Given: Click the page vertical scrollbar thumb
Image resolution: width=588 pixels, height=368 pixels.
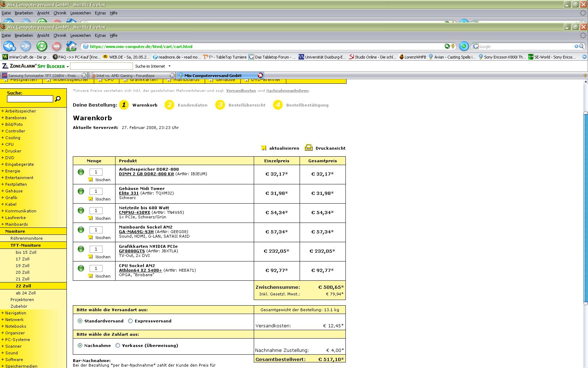Looking at the screenshot, I should (585, 207).
